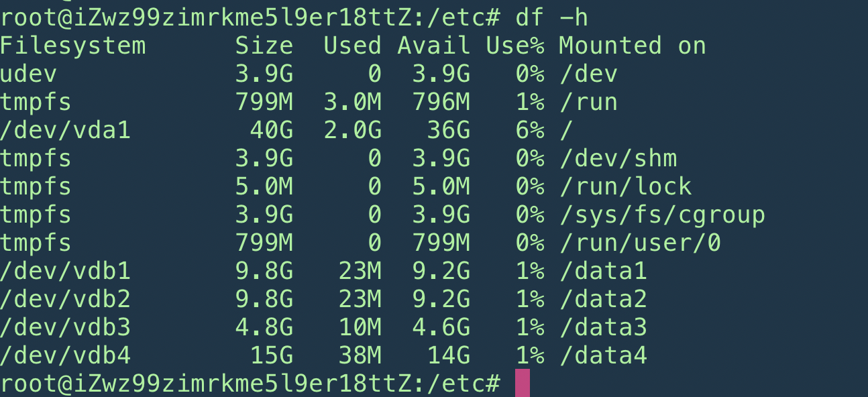868x397 pixels.
Task: Click the 'Use%' column header
Action: click(514, 46)
